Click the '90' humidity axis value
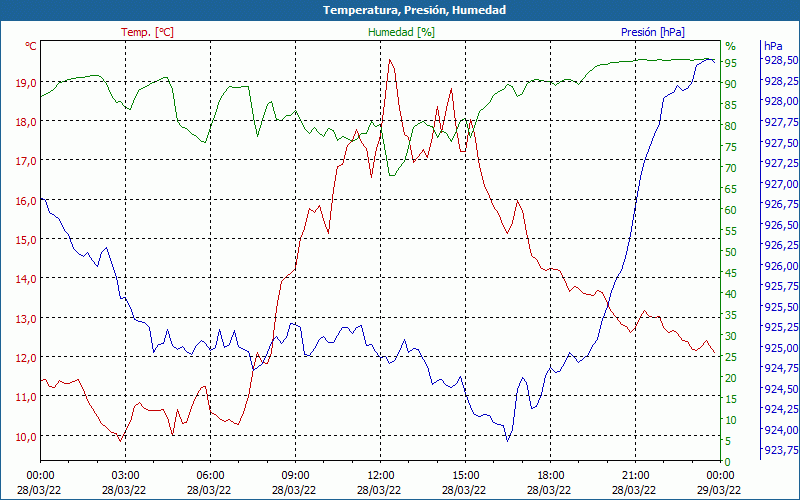Viewport: 800px width, 500px height. (x=731, y=84)
